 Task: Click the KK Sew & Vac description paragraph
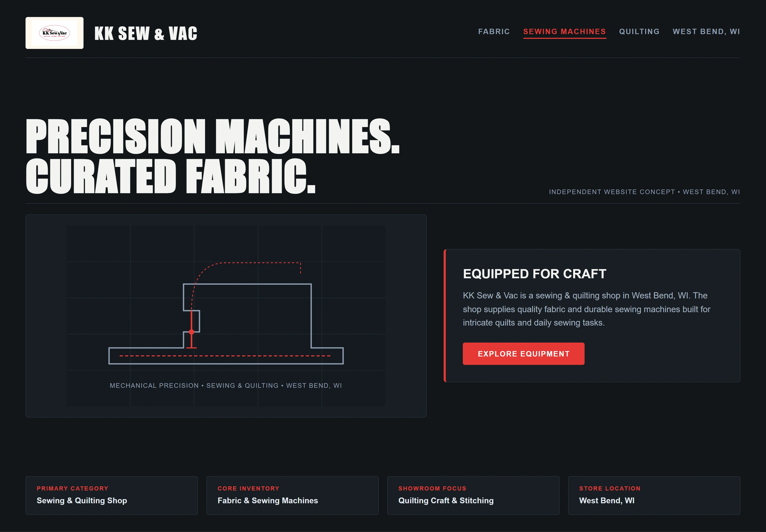click(586, 309)
